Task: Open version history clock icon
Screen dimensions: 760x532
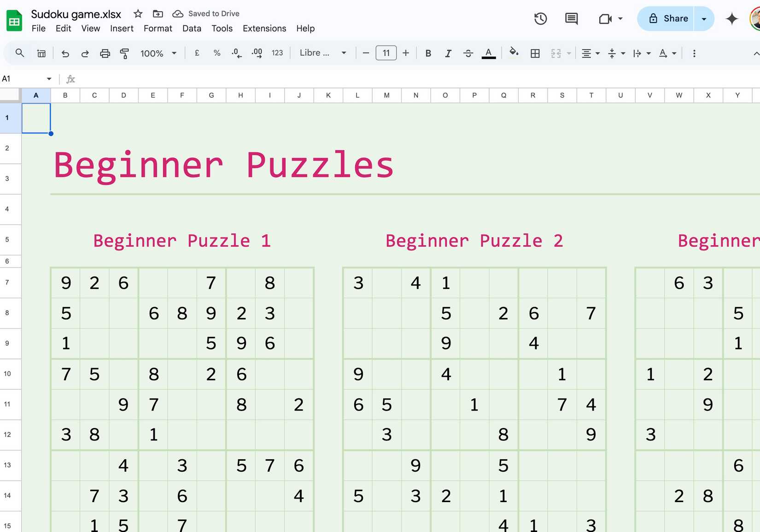Action: coord(540,19)
